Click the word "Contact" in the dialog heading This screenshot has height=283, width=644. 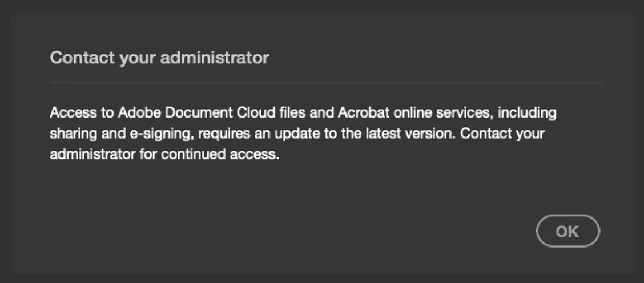tap(82, 58)
